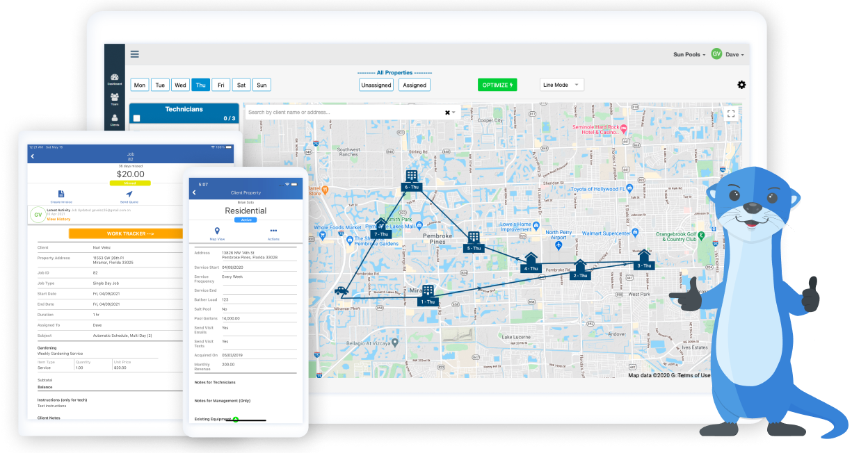The width and height of the screenshot is (868, 453).
Task: Click the settings gear icon above the map
Action: pos(741,85)
